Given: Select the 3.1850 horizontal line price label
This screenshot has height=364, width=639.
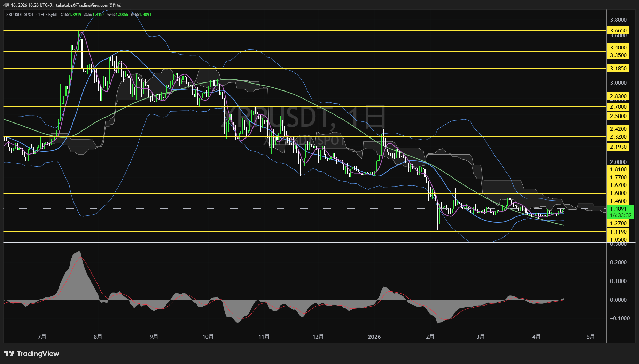Looking at the screenshot, I should pyautogui.click(x=618, y=69).
